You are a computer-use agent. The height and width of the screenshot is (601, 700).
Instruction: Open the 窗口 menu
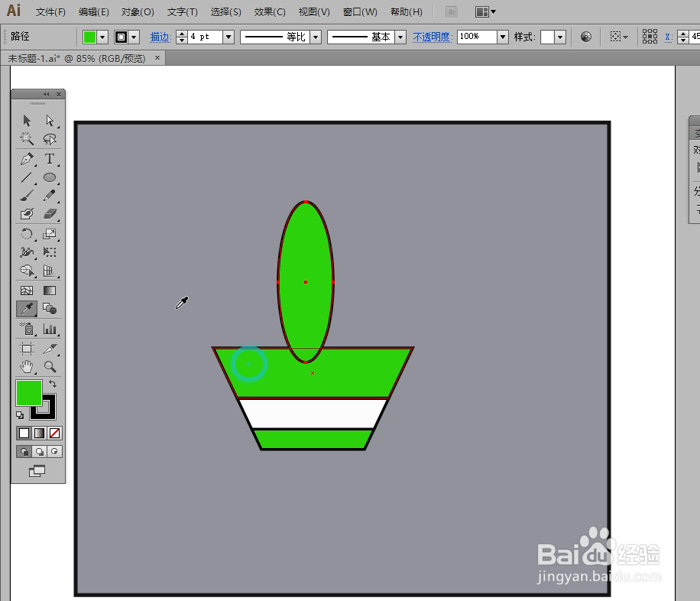coord(359,11)
